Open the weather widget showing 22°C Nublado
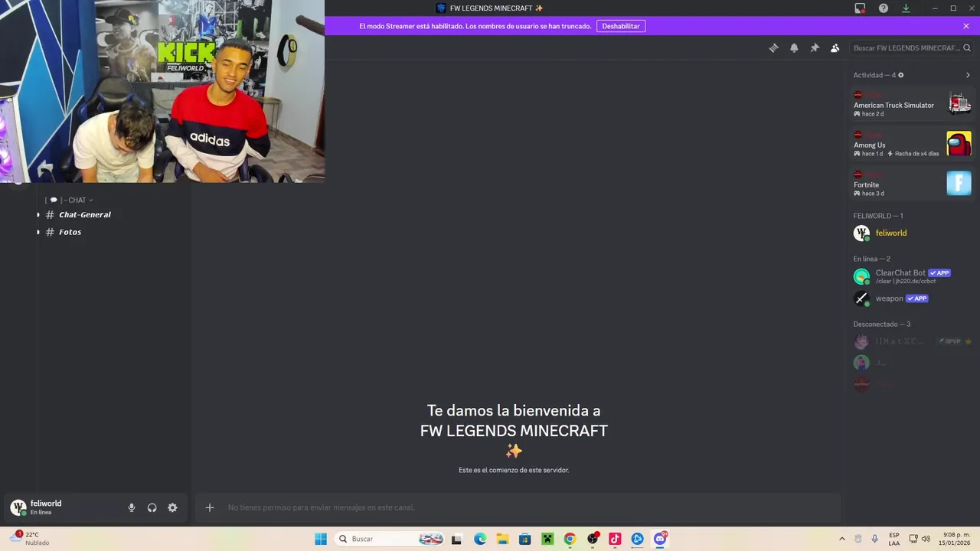This screenshot has height=551, width=980. click(31, 539)
